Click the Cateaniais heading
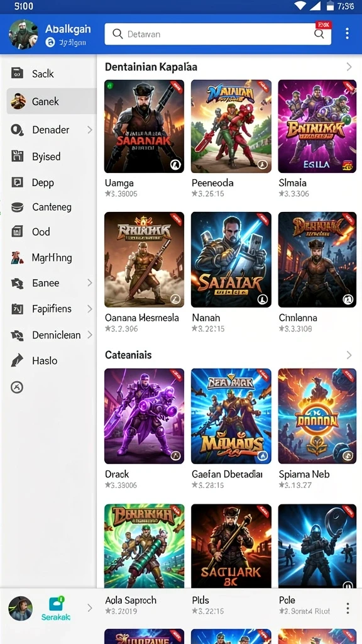Image resolution: width=362 pixels, height=644 pixels. coord(128,355)
